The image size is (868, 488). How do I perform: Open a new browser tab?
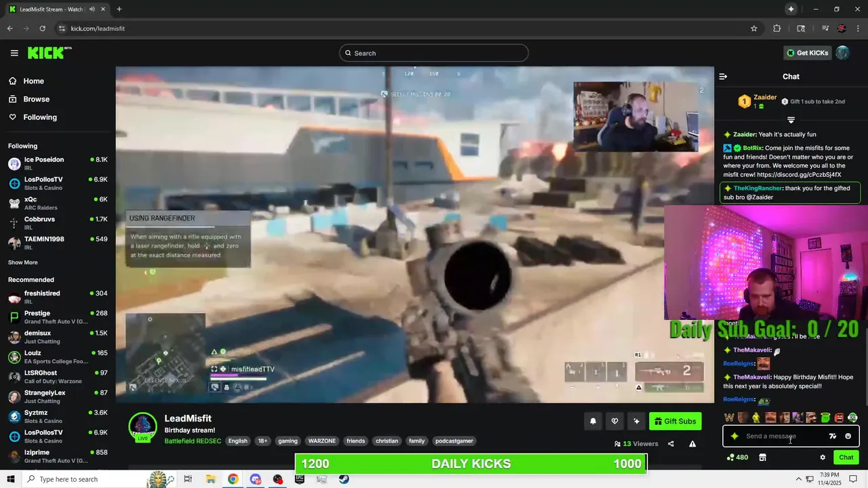click(x=119, y=9)
